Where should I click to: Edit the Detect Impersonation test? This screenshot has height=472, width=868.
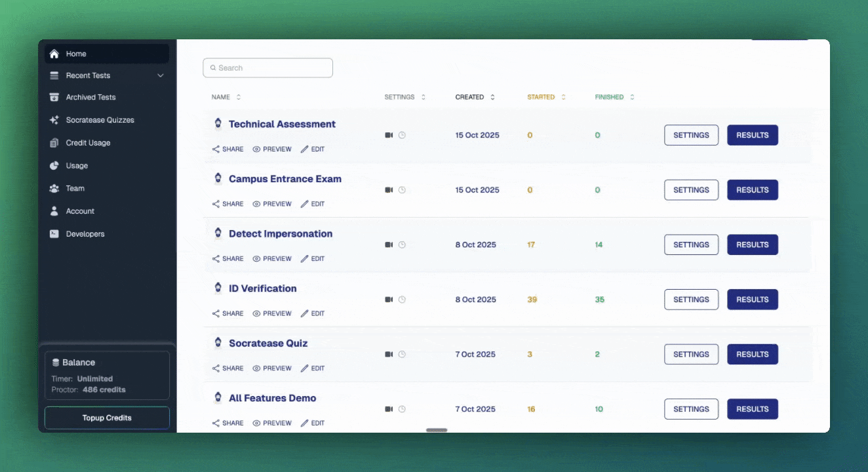click(x=313, y=259)
